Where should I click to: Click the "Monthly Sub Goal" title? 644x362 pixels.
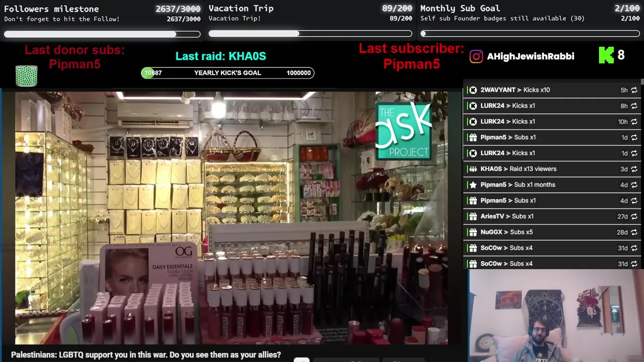(x=460, y=8)
